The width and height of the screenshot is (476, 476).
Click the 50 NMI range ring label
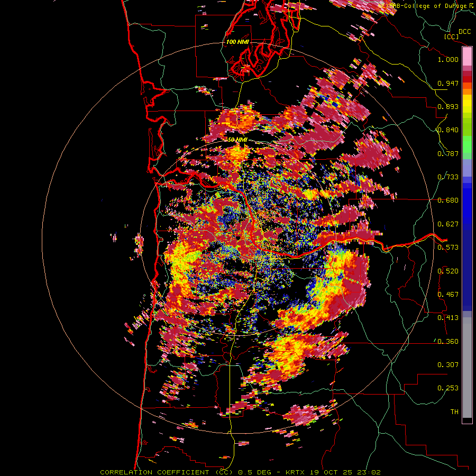pos(237,140)
